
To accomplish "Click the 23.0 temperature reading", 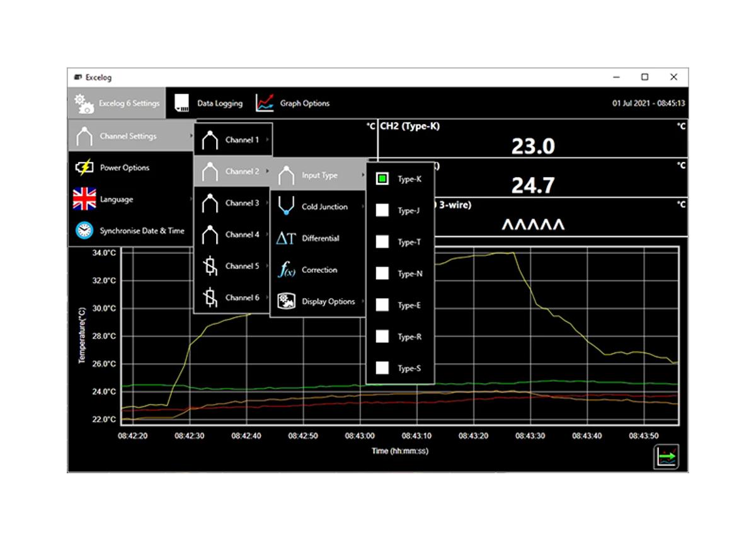I will (533, 146).
